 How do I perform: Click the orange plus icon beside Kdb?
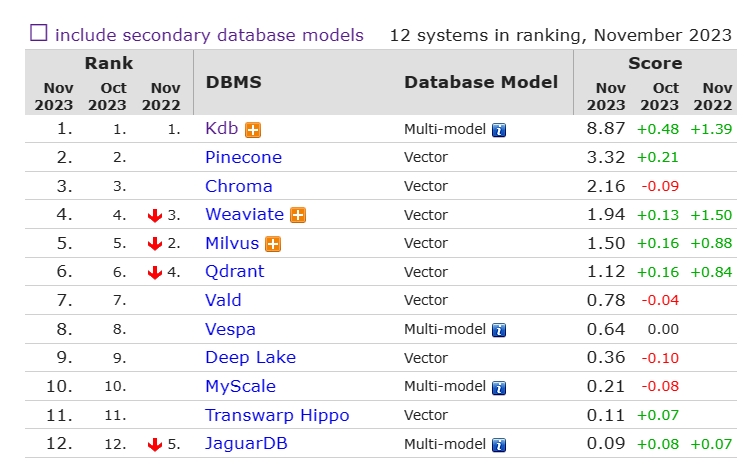pyautogui.click(x=253, y=130)
